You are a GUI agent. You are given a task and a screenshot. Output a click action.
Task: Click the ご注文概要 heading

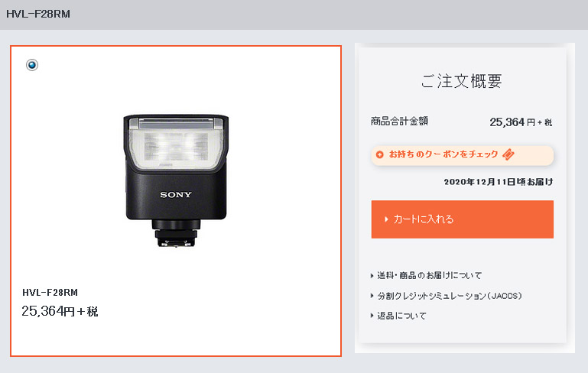click(x=461, y=81)
